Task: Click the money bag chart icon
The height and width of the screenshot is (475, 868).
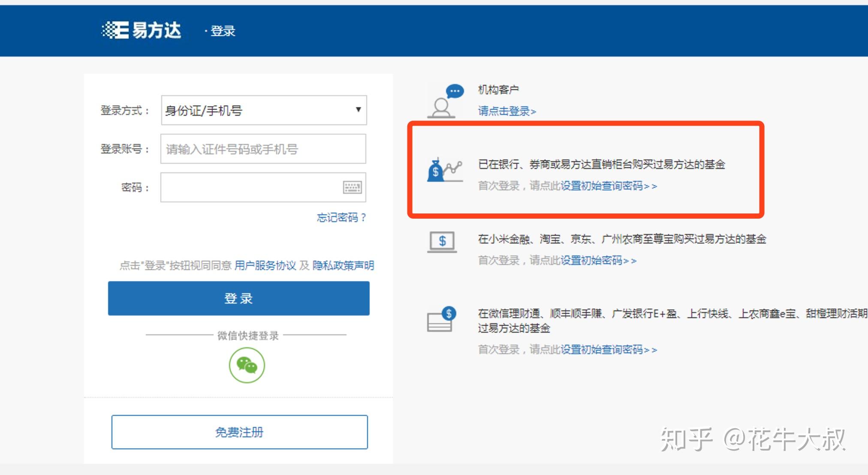Action: click(445, 170)
